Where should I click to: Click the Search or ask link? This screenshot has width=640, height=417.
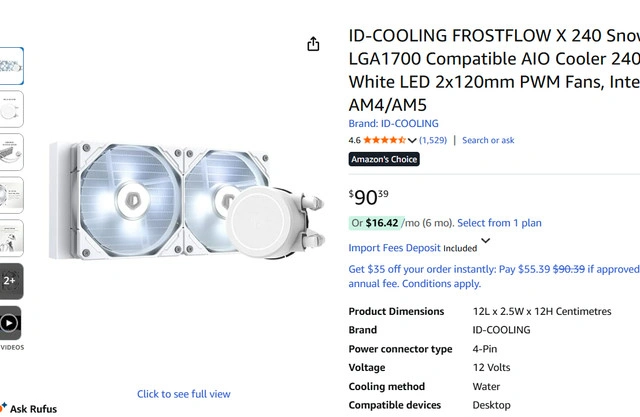tap(488, 141)
